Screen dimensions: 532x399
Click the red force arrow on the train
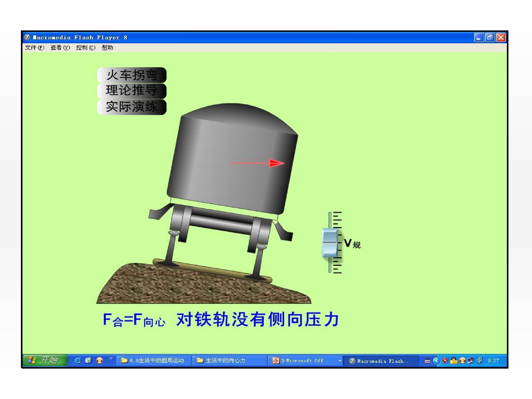click(x=257, y=163)
